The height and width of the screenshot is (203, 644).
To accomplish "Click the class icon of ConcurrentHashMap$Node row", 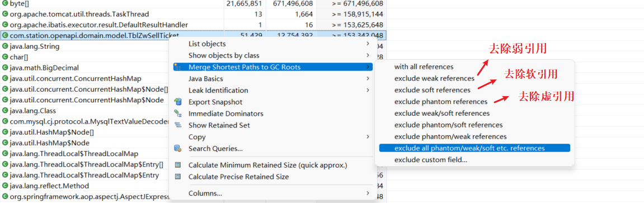I will (5, 100).
